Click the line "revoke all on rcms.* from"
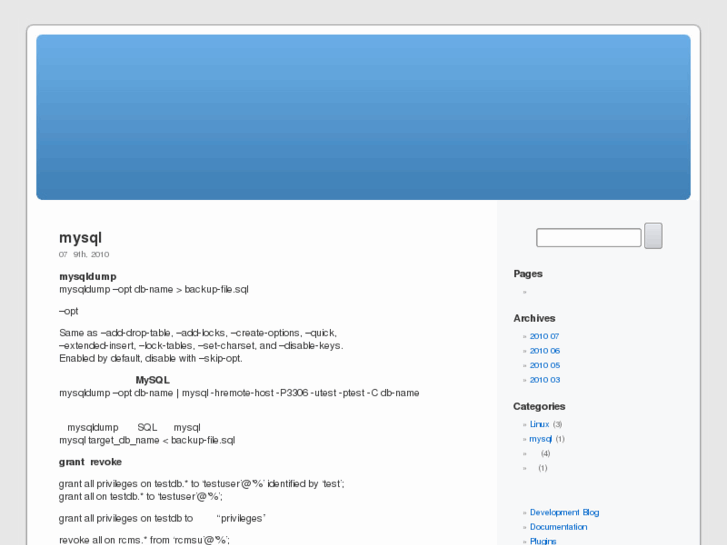Image resolution: width=727 pixels, height=545 pixels. click(144, 540)
